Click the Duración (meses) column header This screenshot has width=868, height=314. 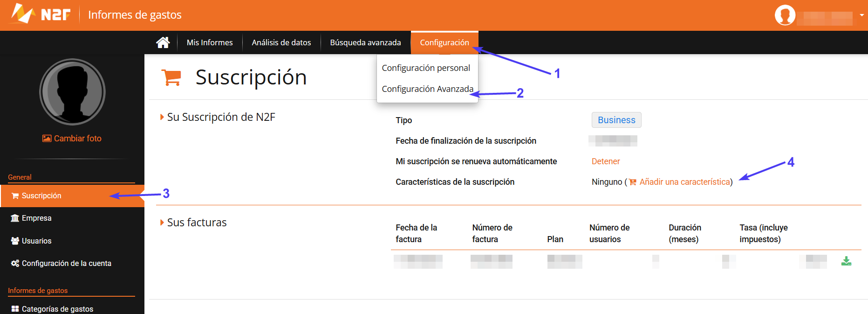(x=685, y=233)
